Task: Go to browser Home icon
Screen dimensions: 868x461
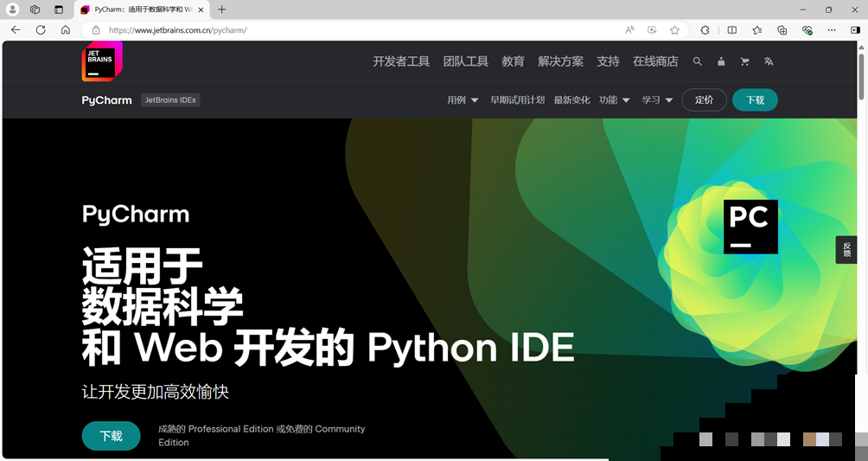Action: pos(66,30)
